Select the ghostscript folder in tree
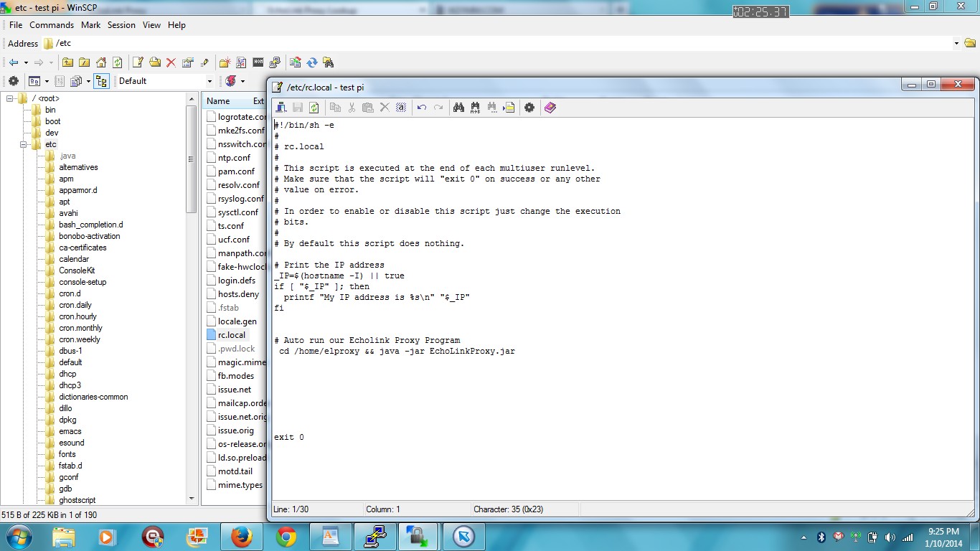980x551 pixels. [77, 500]
